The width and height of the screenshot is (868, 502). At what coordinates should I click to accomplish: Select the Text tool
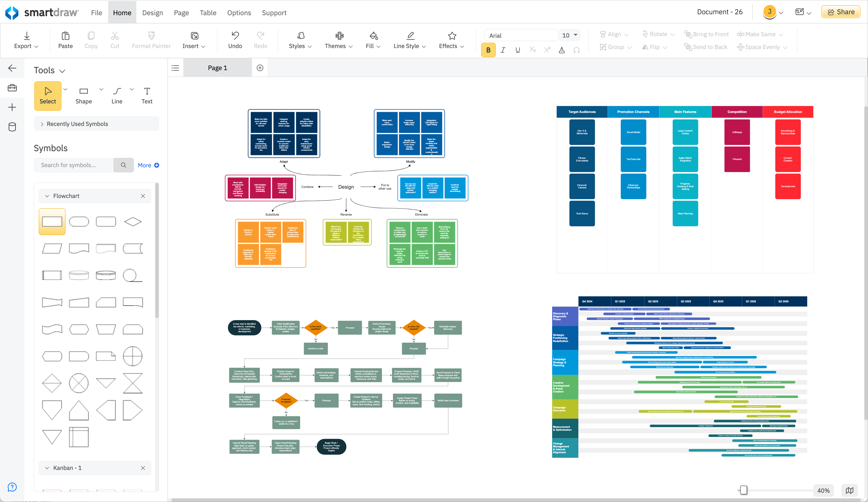click(147, 95)
